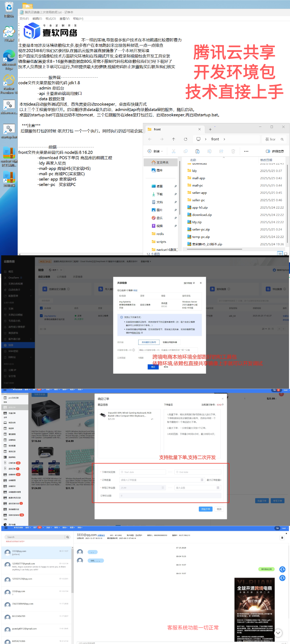The height and width of the screenshot is (644, 290).
Task: Expand the 服务器迁移 sidebar section
Action: point(18,339)
